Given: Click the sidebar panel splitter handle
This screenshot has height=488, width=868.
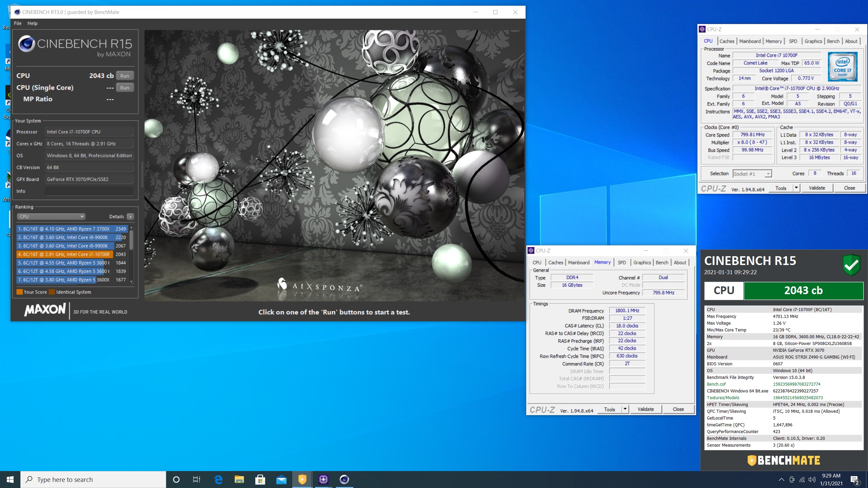Looking at the screenshot, I should point(142,175).
